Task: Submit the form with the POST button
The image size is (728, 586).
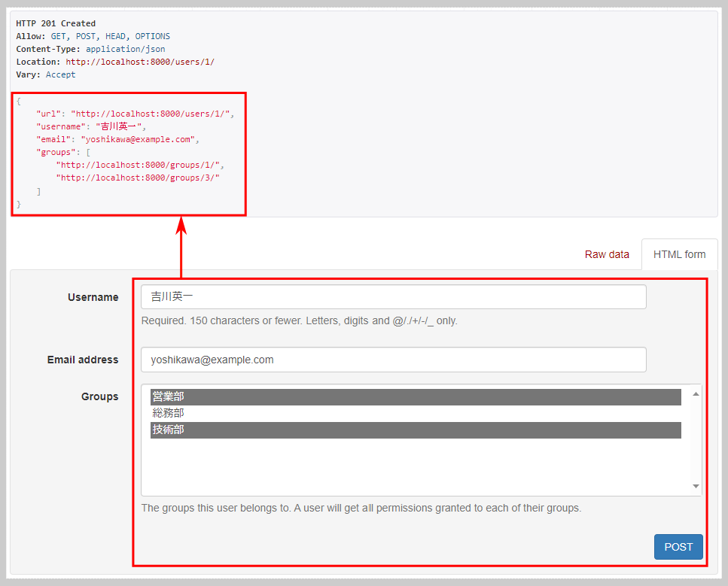Action: [678, 547]
